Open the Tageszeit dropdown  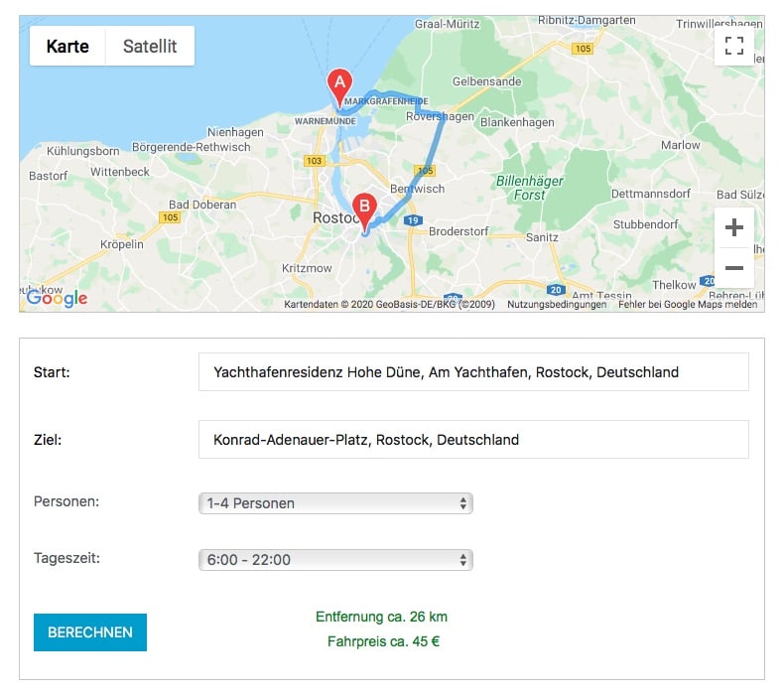pos(335,560)
